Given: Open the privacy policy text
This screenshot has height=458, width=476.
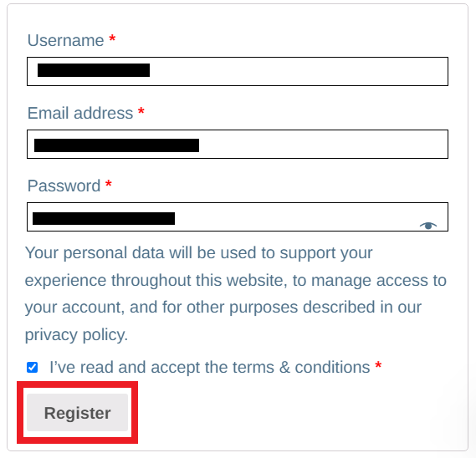Looking at the screenshot, I should [76, 335].
